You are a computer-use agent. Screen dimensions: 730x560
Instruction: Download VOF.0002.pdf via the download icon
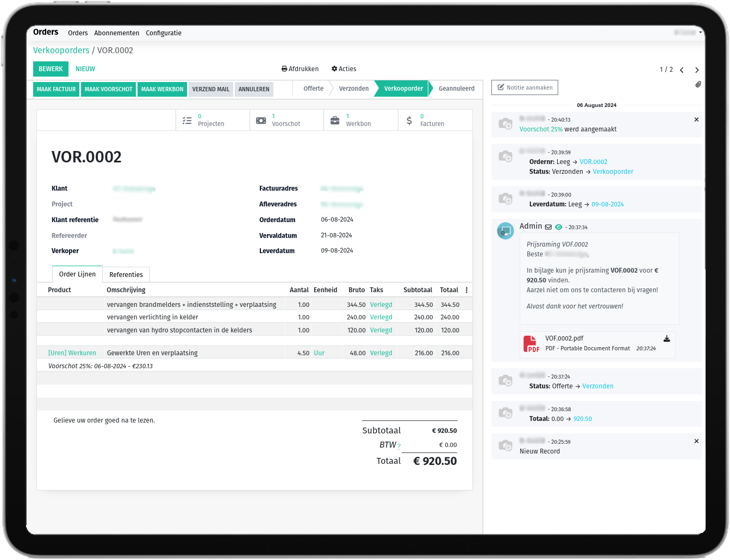click(x=667, y=338)
